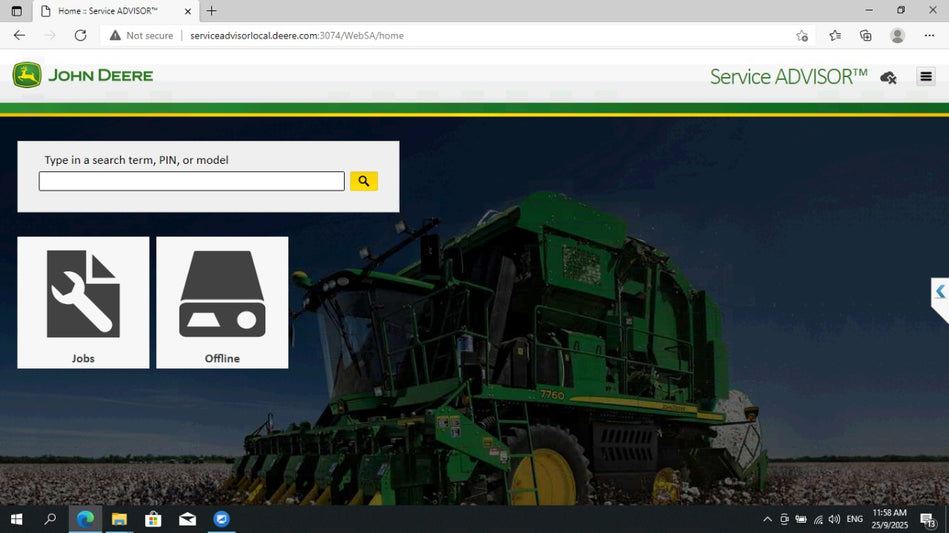Screen dimensions: 949x533
Task: Click the Not secure site info indicator
Action: pos(142,35)
